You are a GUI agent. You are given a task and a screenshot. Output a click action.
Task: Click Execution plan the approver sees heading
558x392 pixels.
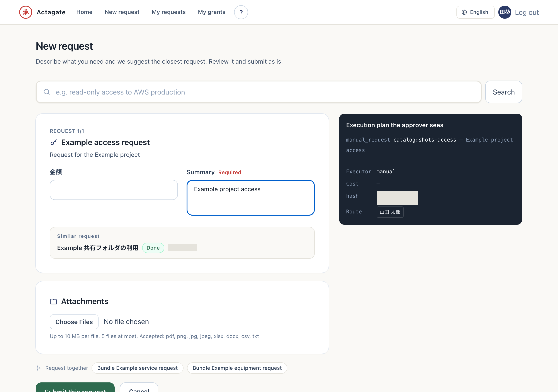(x=395, y=125)
